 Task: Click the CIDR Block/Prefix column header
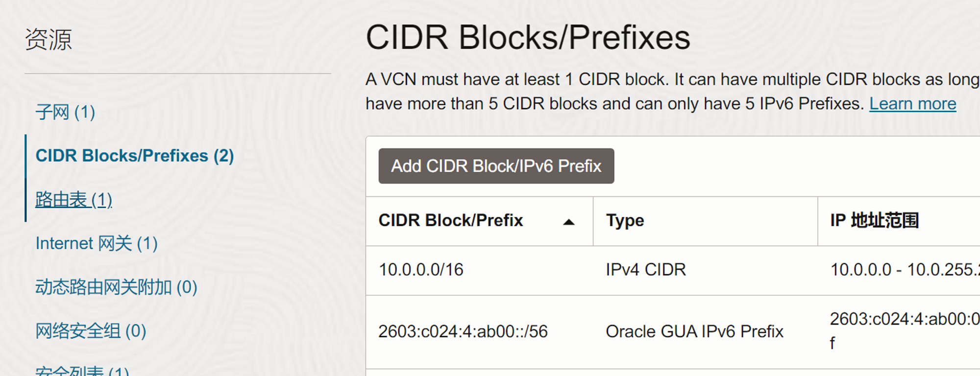pos(451,221)
